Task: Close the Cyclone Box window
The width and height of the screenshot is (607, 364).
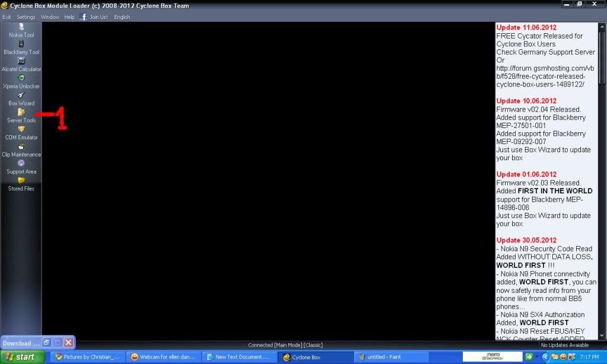Action: [595, 4]
